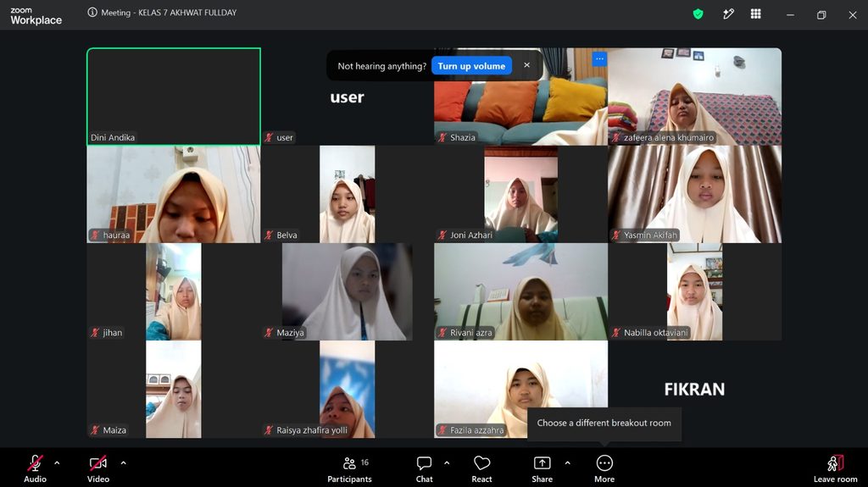Expand the share options chevron
The height and width of the screenshot is (487, 868).
pyautogui.click(x=567, y=462)
